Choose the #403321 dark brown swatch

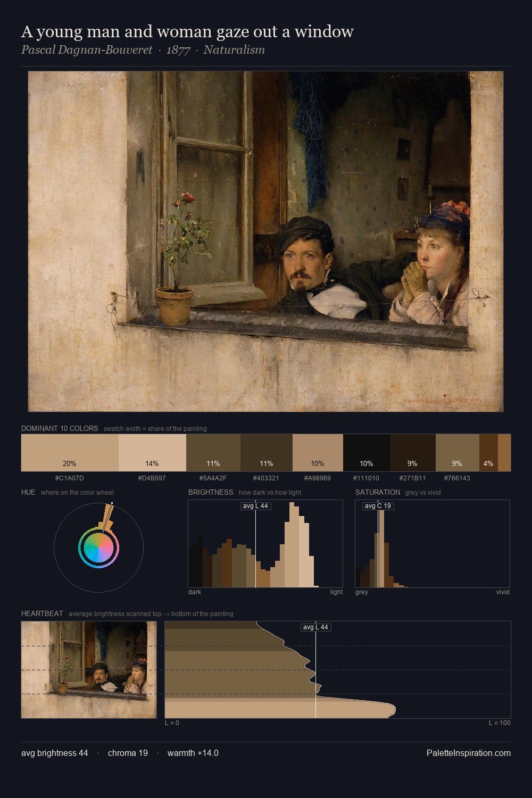(x=267, y=453)
